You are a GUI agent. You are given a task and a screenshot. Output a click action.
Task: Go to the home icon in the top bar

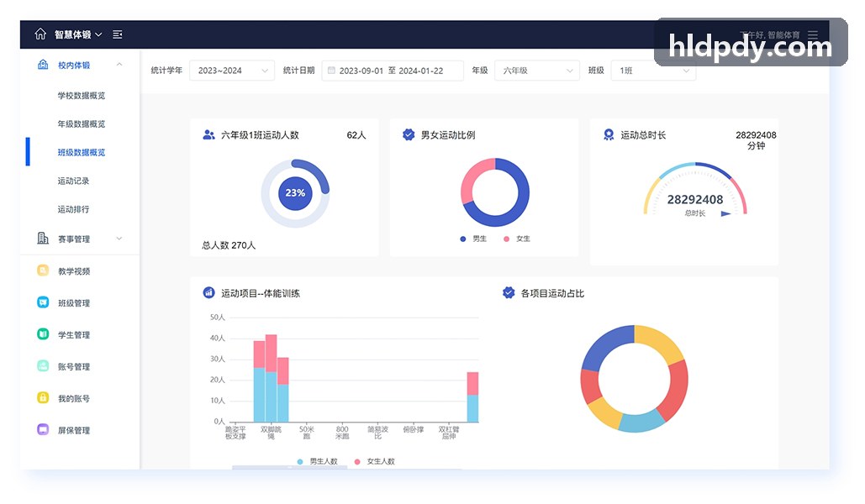click(x=40, y=34)
